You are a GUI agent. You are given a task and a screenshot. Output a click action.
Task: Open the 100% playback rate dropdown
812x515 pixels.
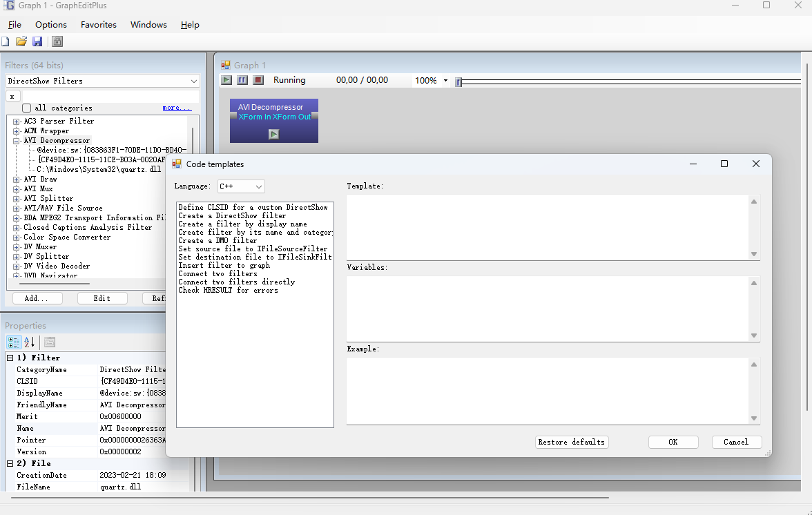coord(445,80)
